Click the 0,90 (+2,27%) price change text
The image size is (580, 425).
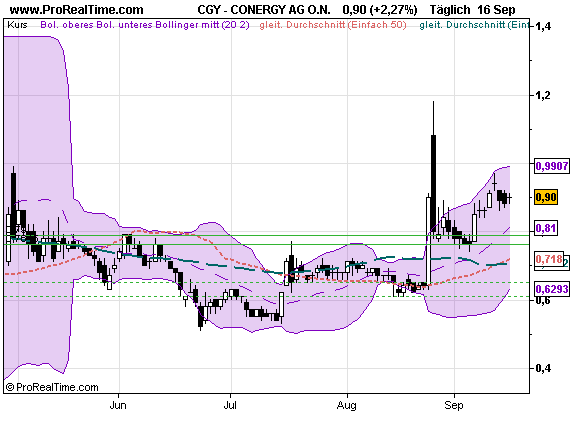pos(380,10)
